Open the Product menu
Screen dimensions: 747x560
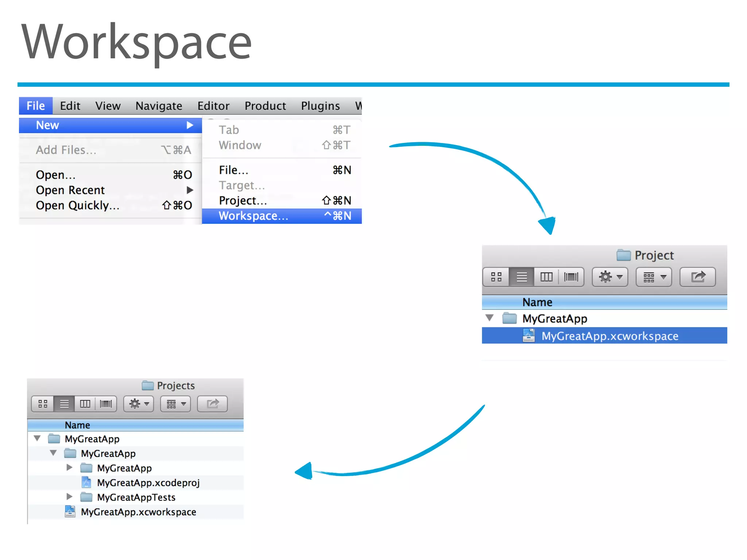pyautogui.click(x=265, y=106)
